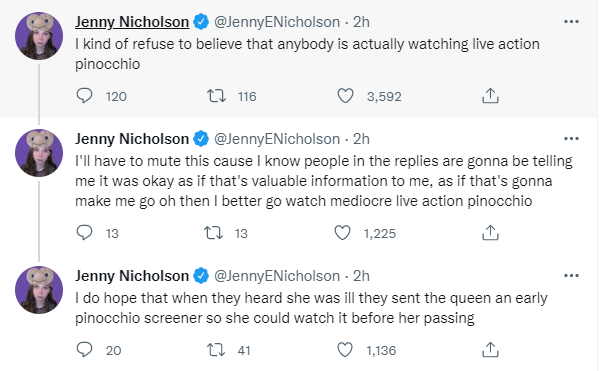Share the second tweet about muting

pos(490,233)
